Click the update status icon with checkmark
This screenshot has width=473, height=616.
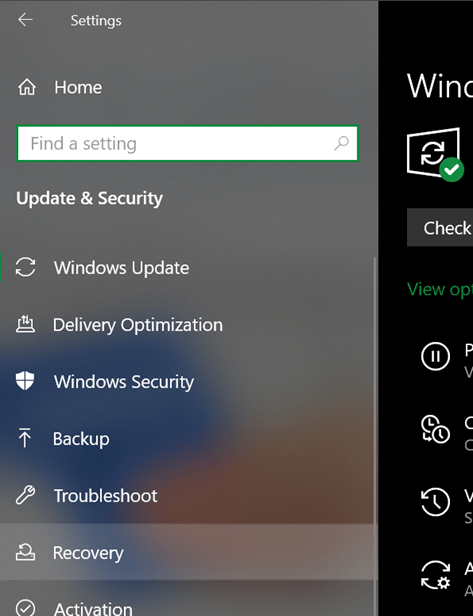(435, 155)
